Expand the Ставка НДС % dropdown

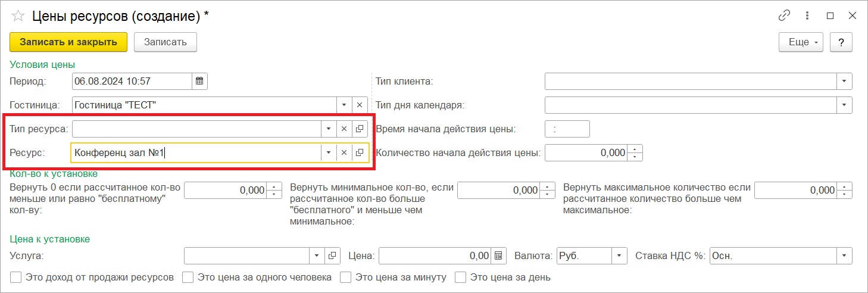click(x=844, y=255)
